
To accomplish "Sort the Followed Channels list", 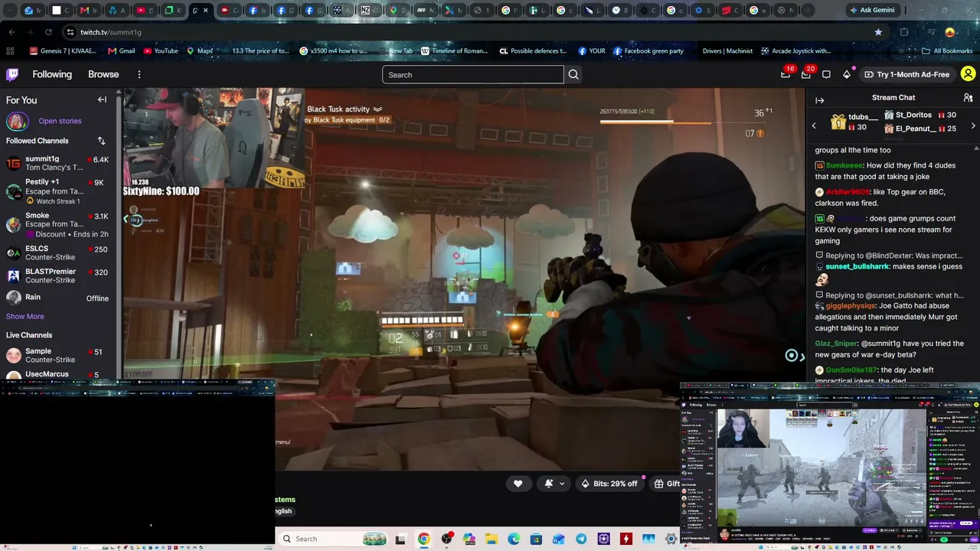I will (101, 141).
